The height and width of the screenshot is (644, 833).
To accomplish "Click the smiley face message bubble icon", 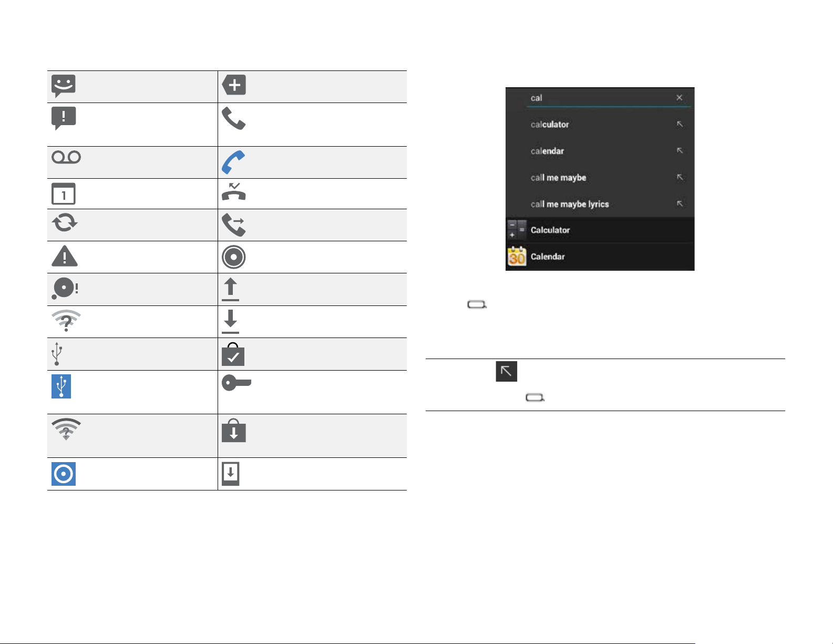I will [x=64, y=86].
